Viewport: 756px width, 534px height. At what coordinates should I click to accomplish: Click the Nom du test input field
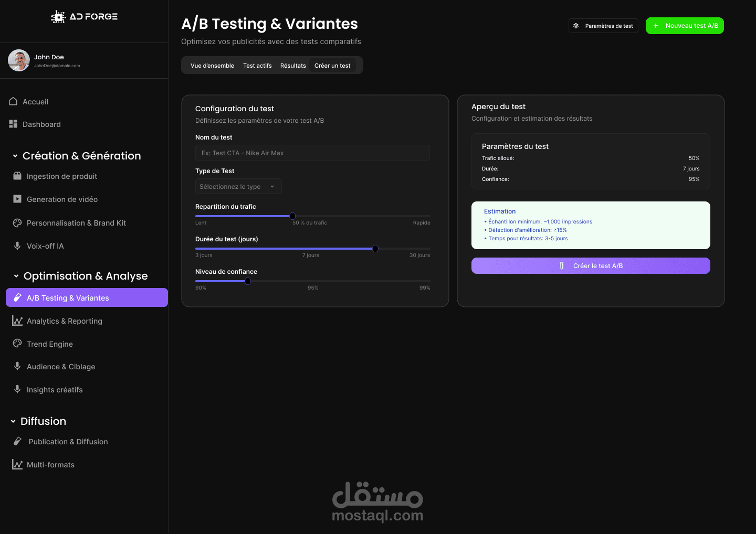point(312,153)
